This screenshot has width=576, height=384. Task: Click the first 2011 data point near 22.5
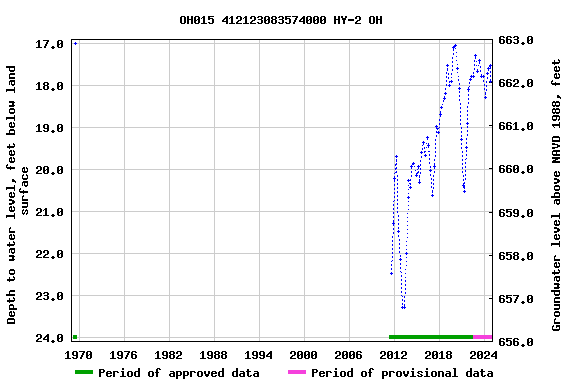click(x=392, y=273)
